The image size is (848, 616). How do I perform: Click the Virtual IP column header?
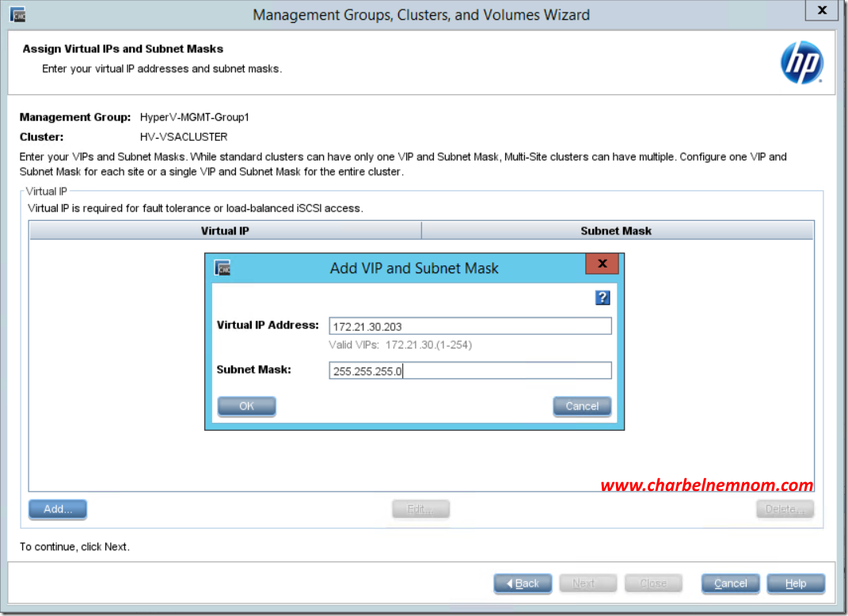coord(226,231)
